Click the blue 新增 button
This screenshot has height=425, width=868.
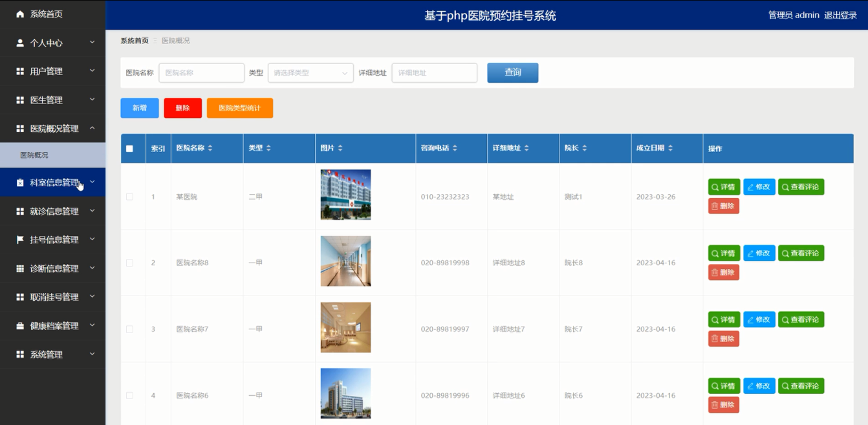140,108
